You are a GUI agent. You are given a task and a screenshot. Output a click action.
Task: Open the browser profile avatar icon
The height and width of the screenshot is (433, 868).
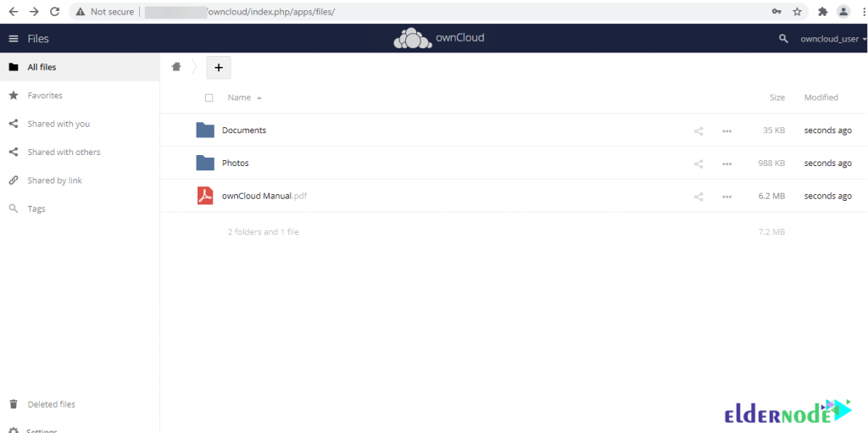[x=843, y=12]
